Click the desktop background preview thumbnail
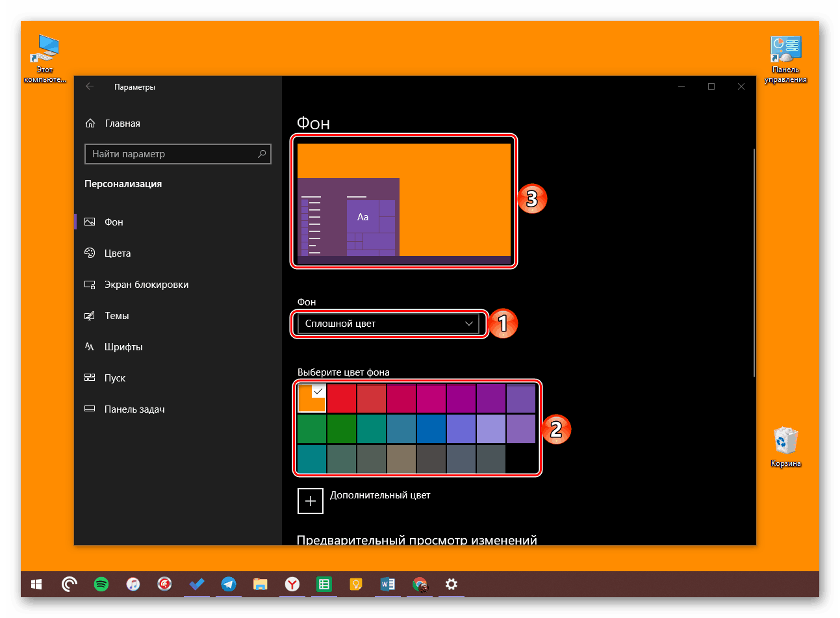840x618 pixels. click(x=403, y=201)
